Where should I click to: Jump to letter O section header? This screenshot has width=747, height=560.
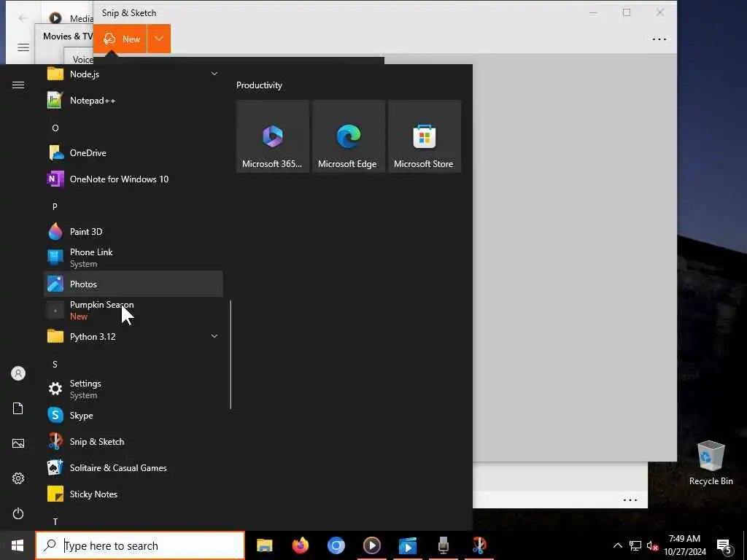(55, 128)
